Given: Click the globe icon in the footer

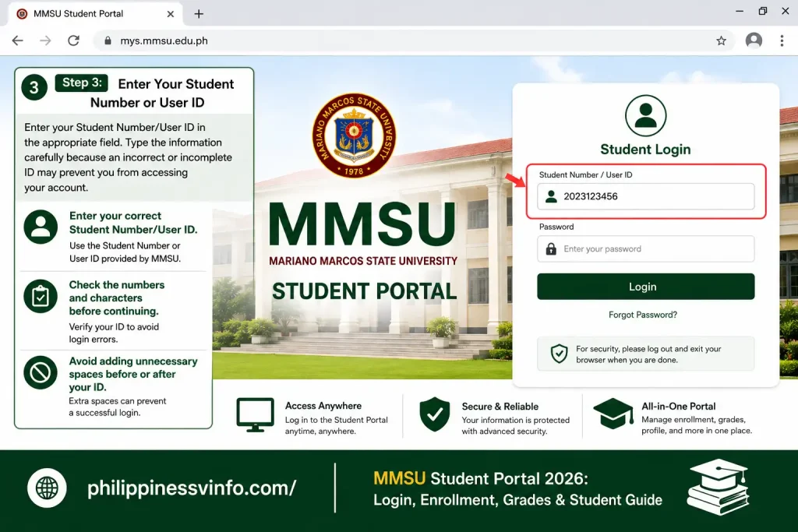Looking at the screenshot, I should coord(47,488).
